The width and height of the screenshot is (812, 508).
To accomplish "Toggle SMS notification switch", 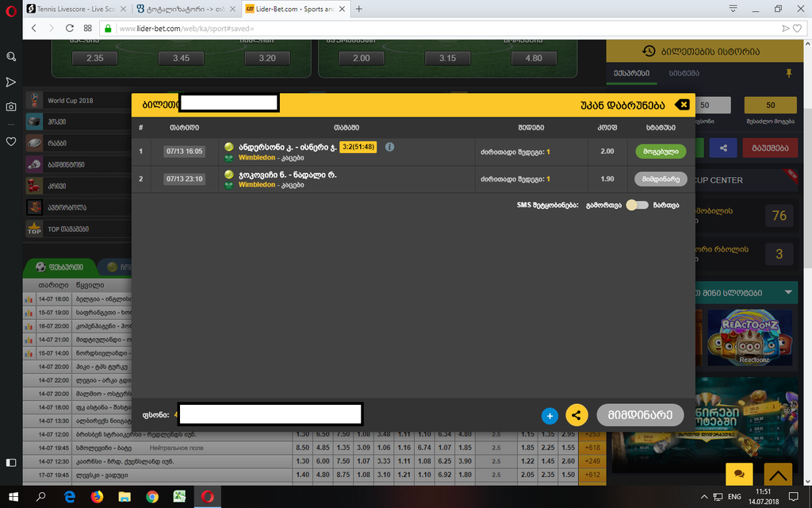I will point(637,205).
